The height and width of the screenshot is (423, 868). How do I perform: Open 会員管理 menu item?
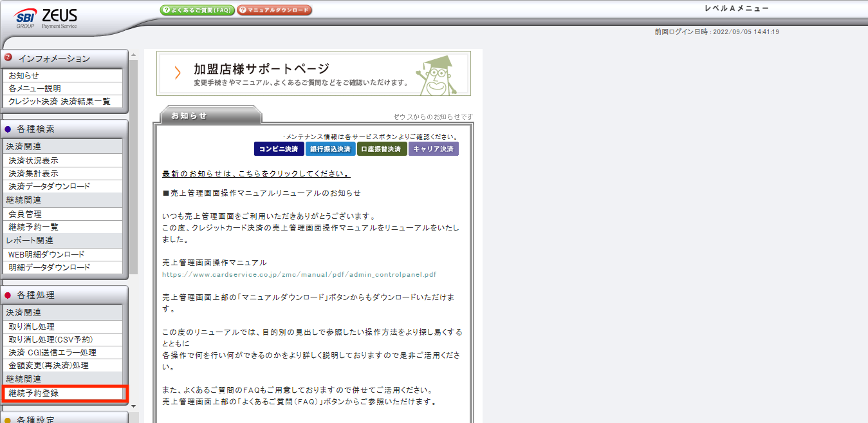point(62,214)
